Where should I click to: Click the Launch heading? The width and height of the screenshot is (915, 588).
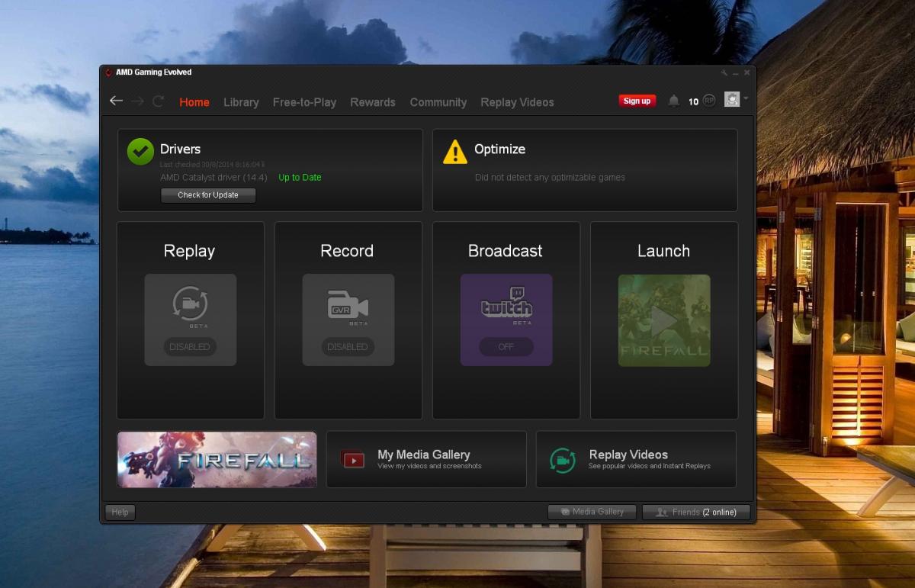[663, 251]
